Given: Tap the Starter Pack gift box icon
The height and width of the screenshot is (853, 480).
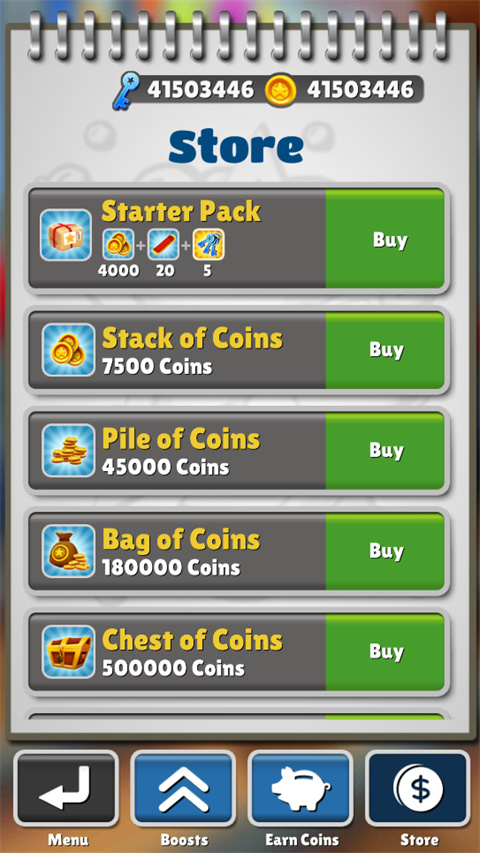Looking at the screenshot, I should (x=66, y=235).
